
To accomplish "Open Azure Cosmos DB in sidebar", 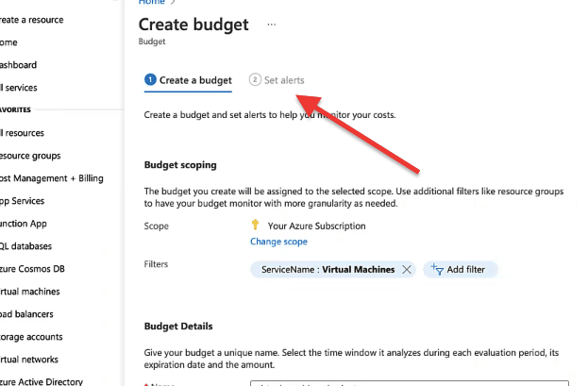I will (x=32, y=269).
